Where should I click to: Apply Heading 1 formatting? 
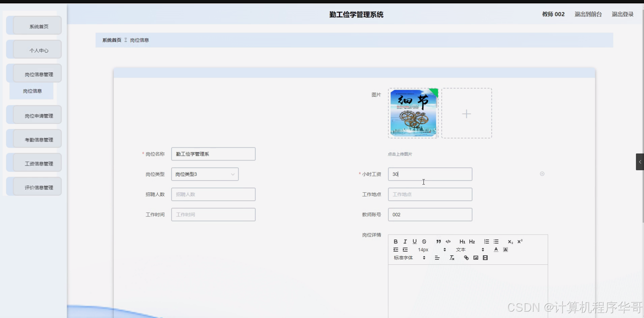click(x=462, y=242)
